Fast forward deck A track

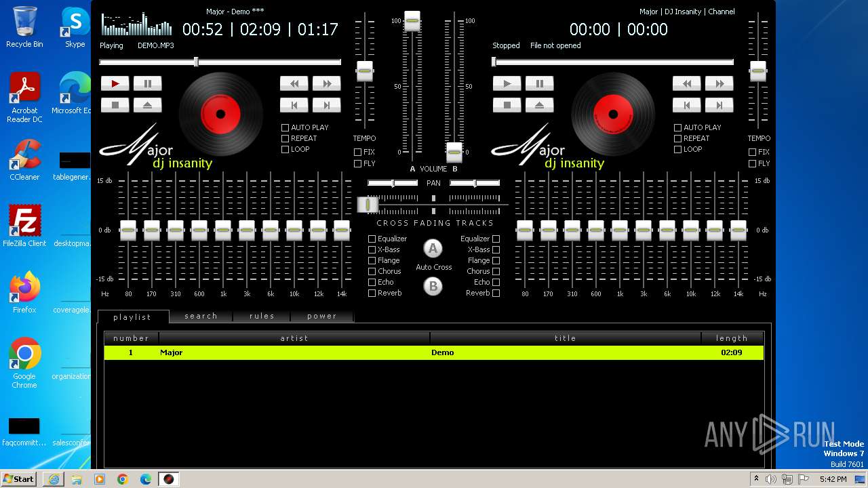coord(326,83)
